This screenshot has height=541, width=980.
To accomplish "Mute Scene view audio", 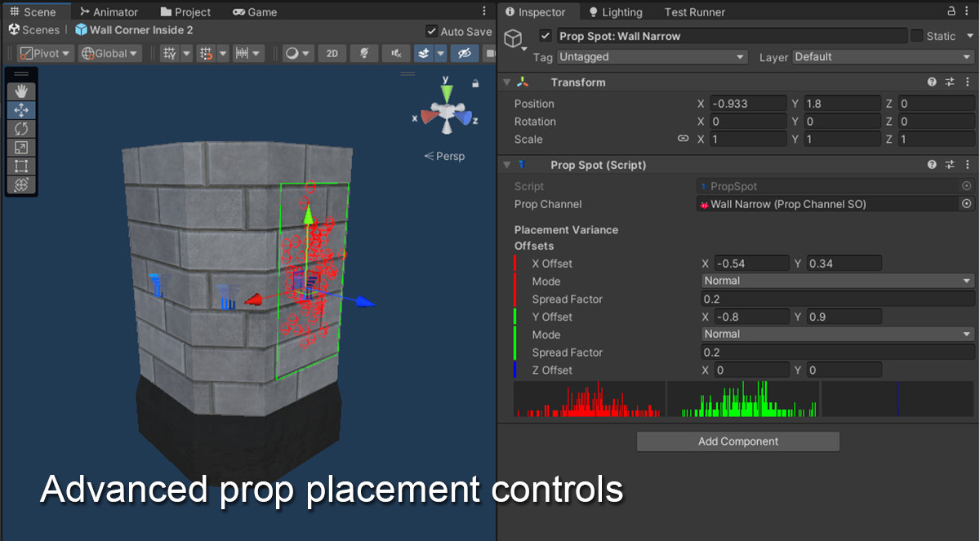I will (x=394, y=52).
